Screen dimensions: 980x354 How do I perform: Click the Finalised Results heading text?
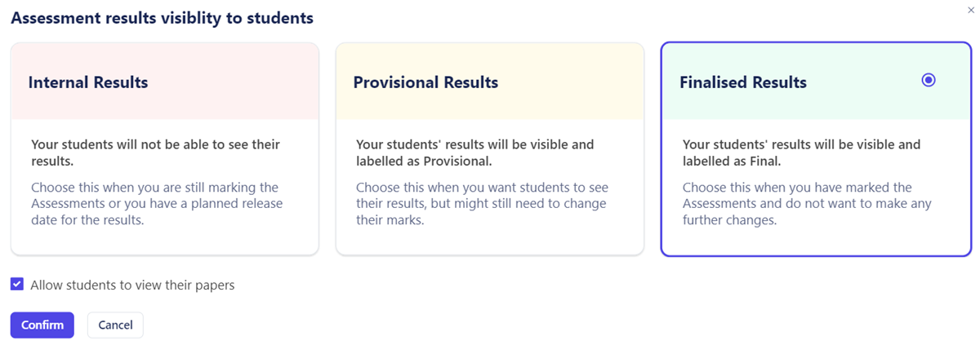pos(743,82)
